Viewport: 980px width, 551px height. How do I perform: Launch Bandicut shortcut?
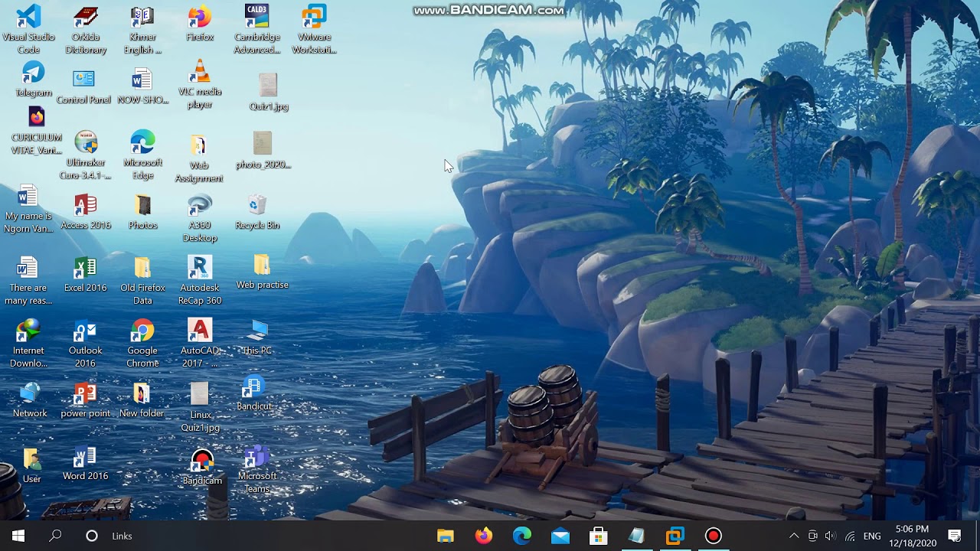(253, 394)
